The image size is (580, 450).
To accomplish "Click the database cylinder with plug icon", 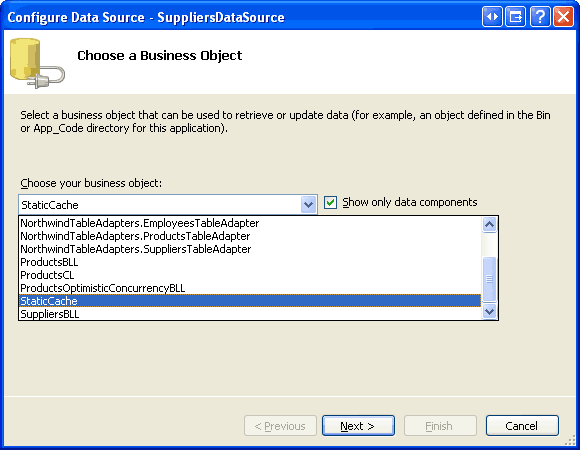I will tap(37, 63).
